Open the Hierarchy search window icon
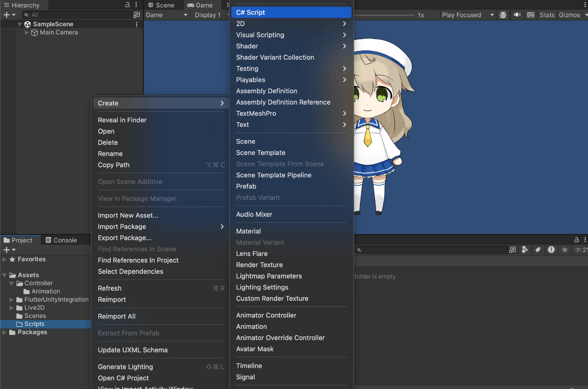The width and height of the screenshot is (588, 389). [x=136, y=15]
